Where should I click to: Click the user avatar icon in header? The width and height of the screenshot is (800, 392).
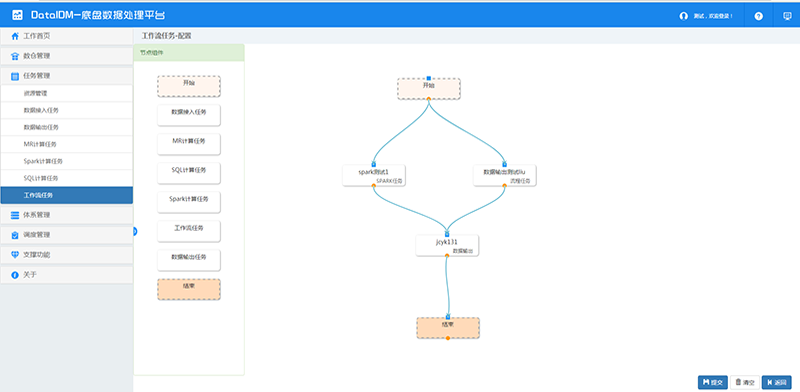click(683, 16)
